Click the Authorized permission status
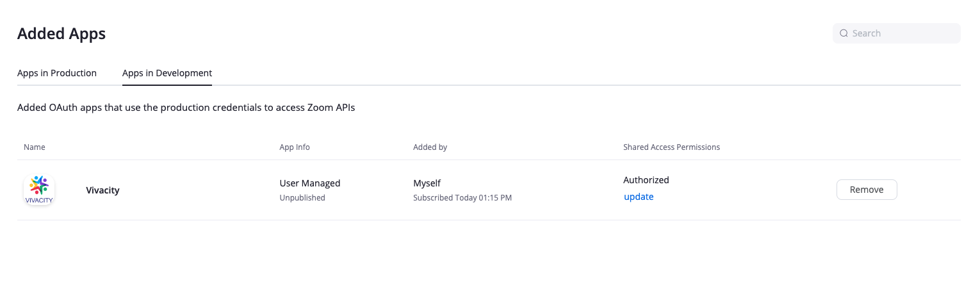The height and width of the screenshot is (287, 980). click(646, 180)
